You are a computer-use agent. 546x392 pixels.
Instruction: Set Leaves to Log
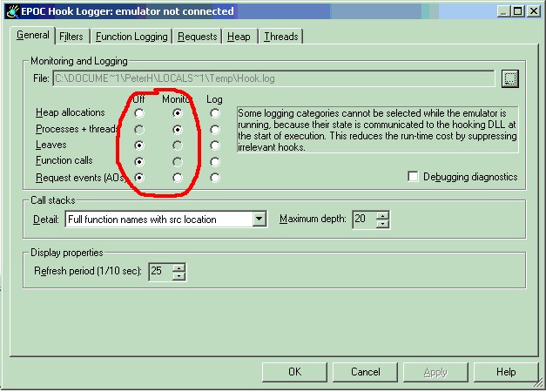(215, 145)
